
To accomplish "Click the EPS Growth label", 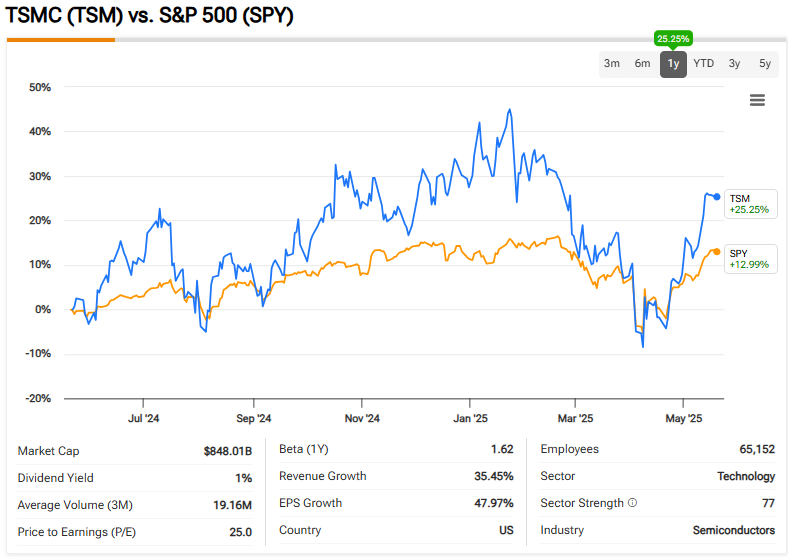I will [x=311, y=503].
